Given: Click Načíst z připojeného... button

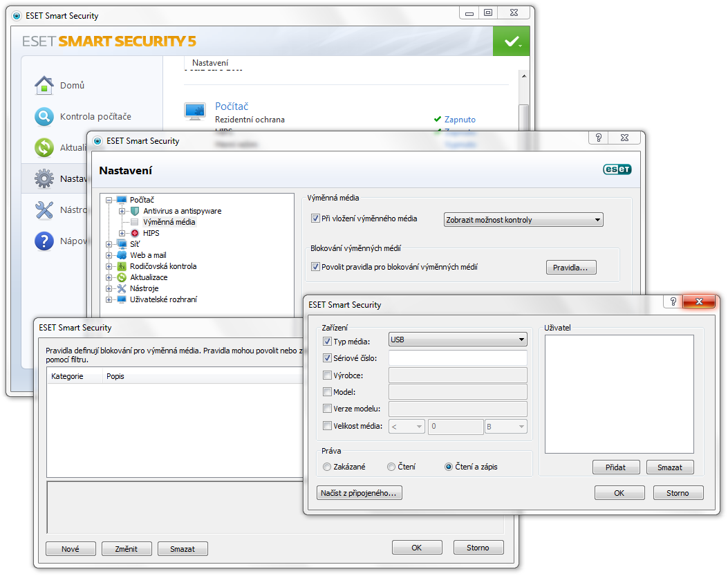Looking at the screenshot, I should [x=359, y=493].
